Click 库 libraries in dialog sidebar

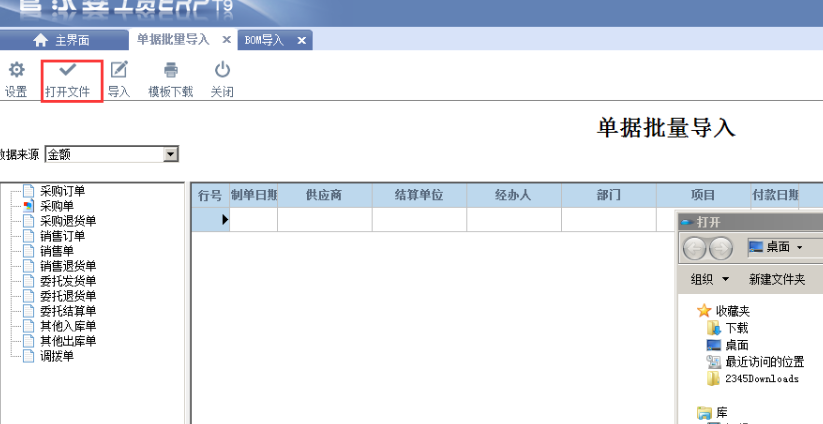coord(712,413)
